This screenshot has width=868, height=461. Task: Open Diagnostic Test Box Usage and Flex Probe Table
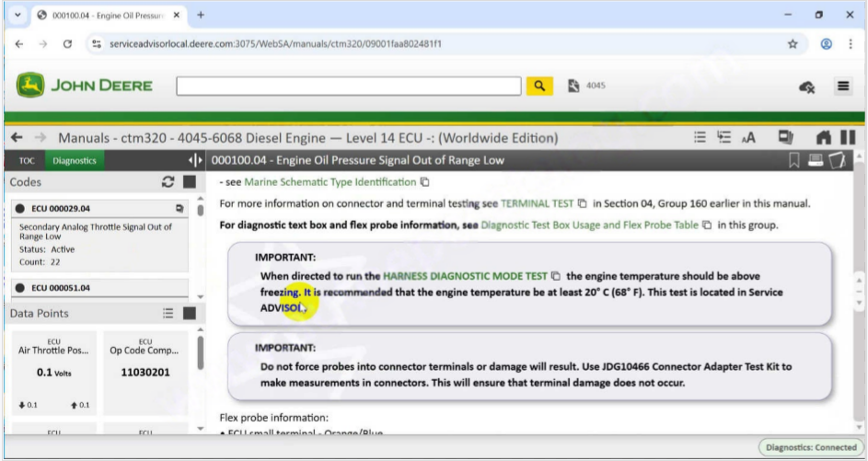pos(589,225)
